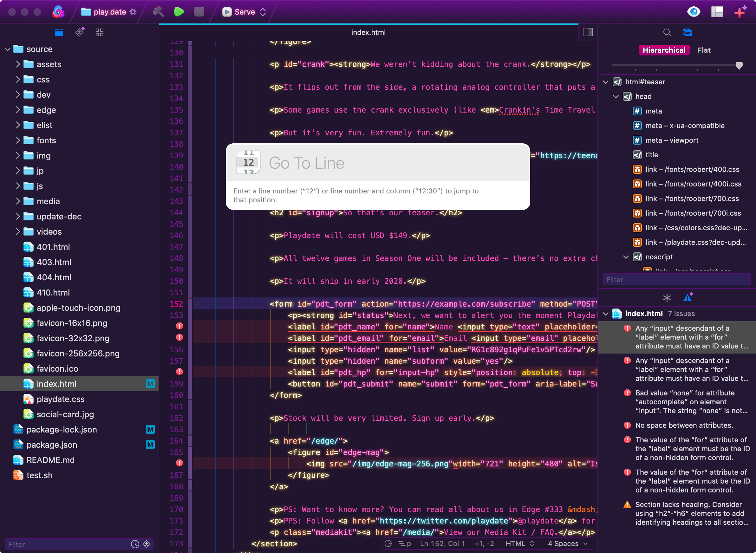Screen dimensions: 756x553
Task: Expand the fonts folder
Action: (x=18, y=140)
